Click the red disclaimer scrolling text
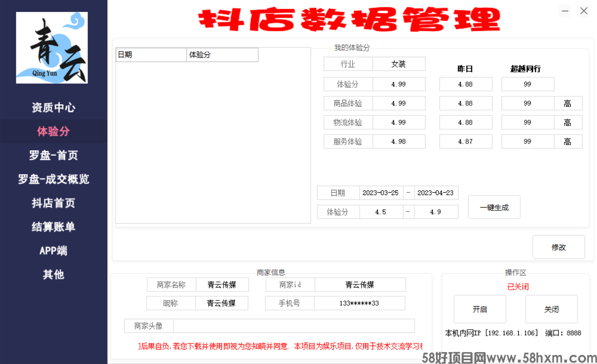The width and height of the screenshot is (597, 364). [280, 346]
